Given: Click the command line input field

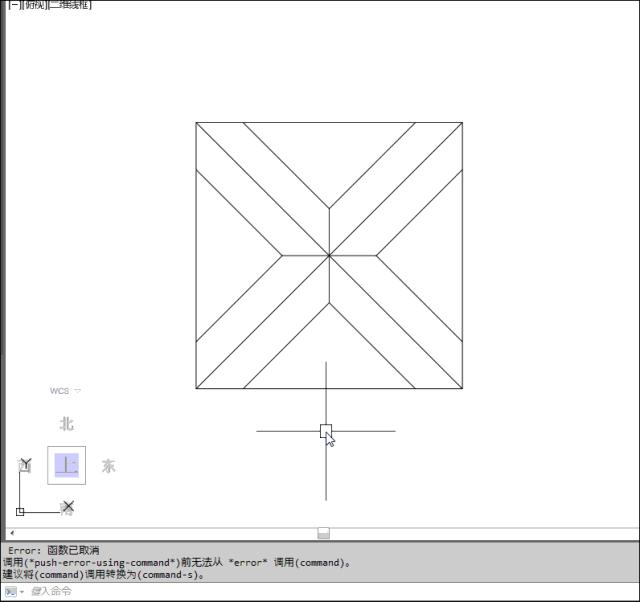Looking at the screenshot, I should 300,592.
